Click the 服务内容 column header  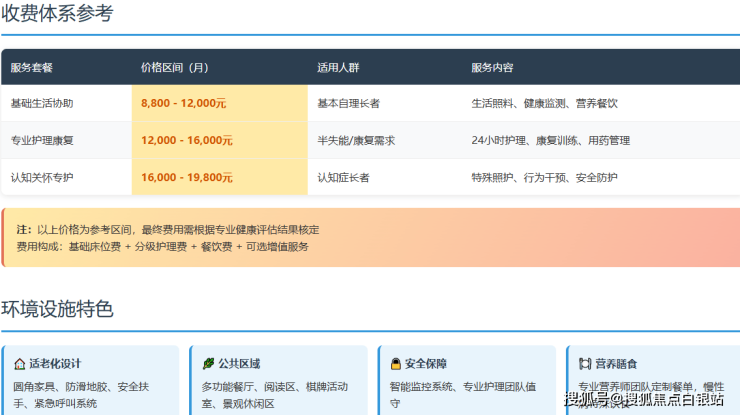(x=492, y=68)
